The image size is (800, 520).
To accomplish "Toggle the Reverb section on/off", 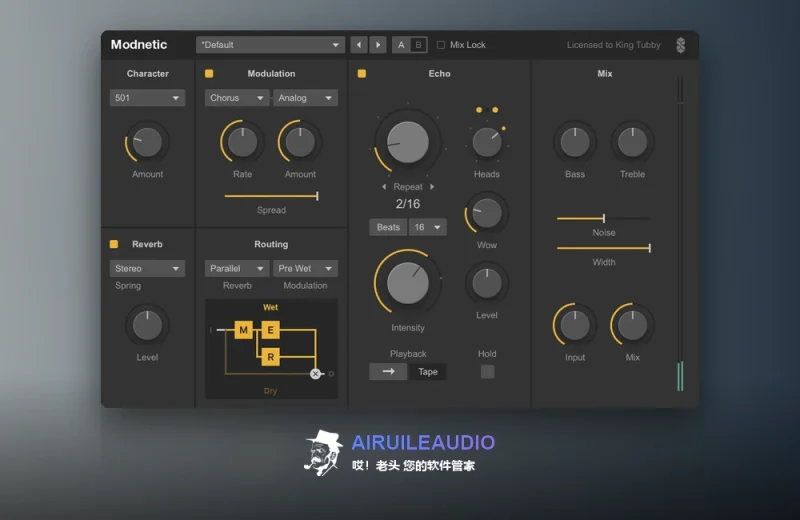I will click(114, 244).
